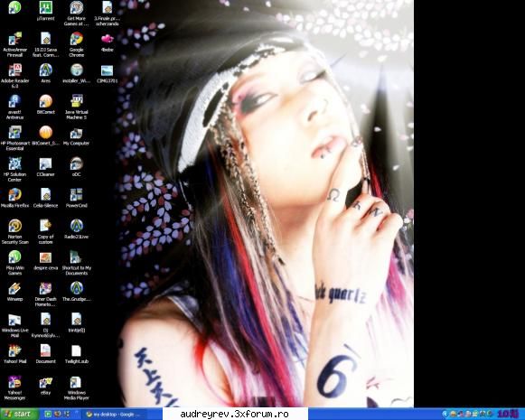
Task: Select the CCleaner desktop shortcut
Action: coord(45,167)
